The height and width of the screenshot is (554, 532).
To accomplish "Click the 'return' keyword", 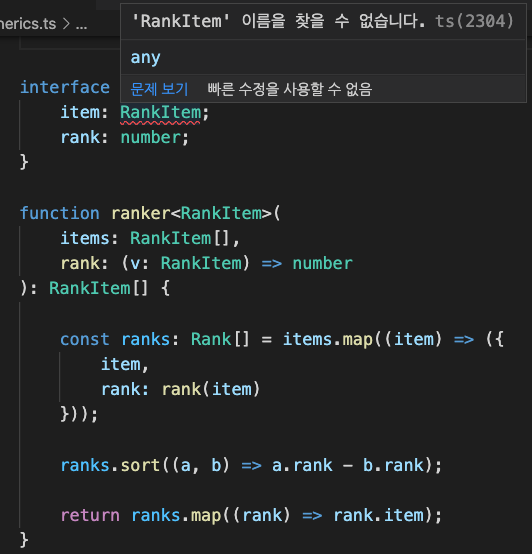I will [90, 515].
